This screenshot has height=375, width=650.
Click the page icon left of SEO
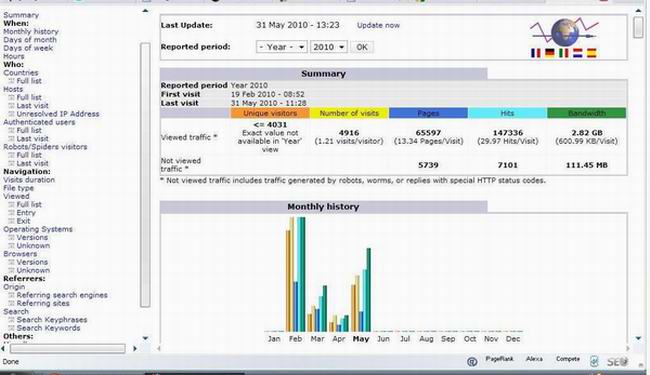(x=594, y=361)
